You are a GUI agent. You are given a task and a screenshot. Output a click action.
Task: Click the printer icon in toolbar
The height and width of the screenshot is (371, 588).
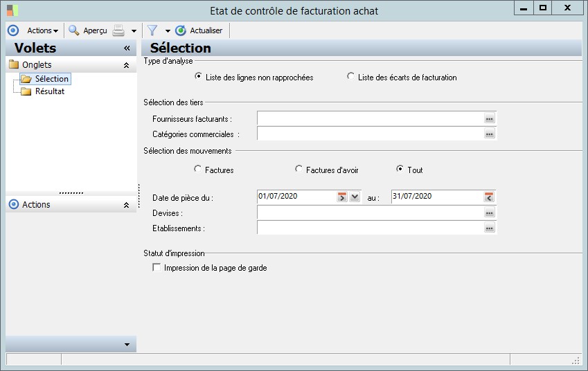tap(119, 30)
